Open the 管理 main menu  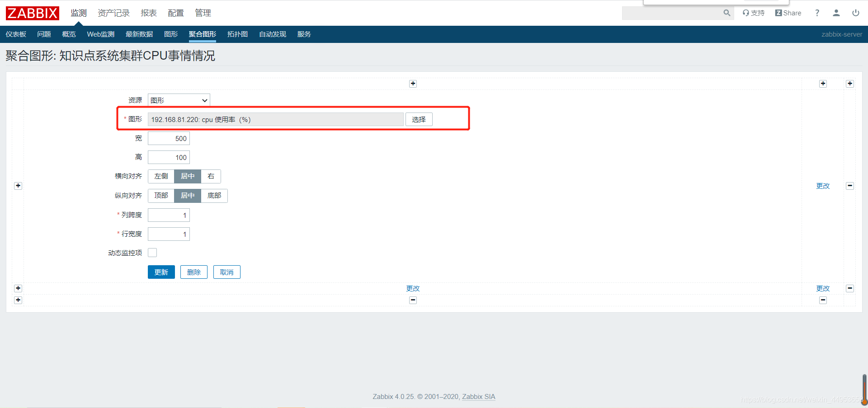[203, 13]
